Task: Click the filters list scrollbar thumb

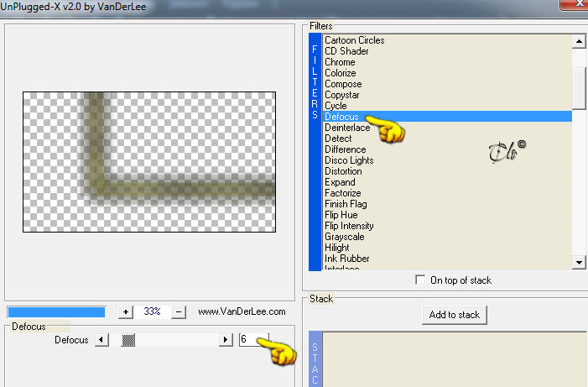Action: click(579, 89)
